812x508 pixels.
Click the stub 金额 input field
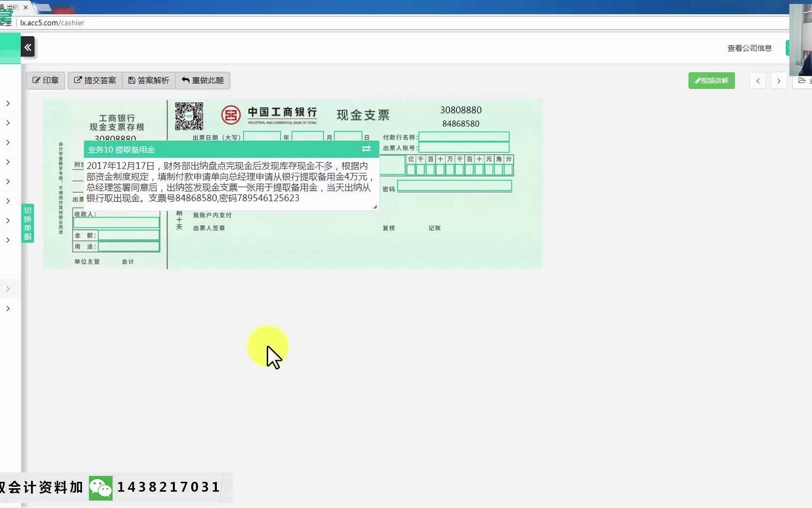tap(128, 235)
